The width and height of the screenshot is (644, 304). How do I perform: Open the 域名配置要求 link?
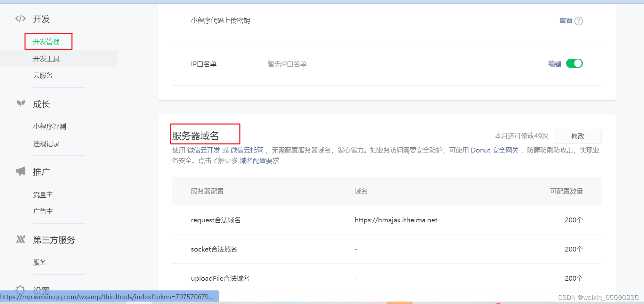click(x=259, y=161)
